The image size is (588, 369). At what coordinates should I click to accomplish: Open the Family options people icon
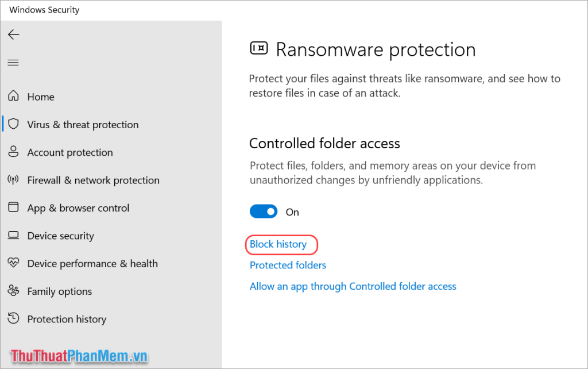(x=14, y=291)
